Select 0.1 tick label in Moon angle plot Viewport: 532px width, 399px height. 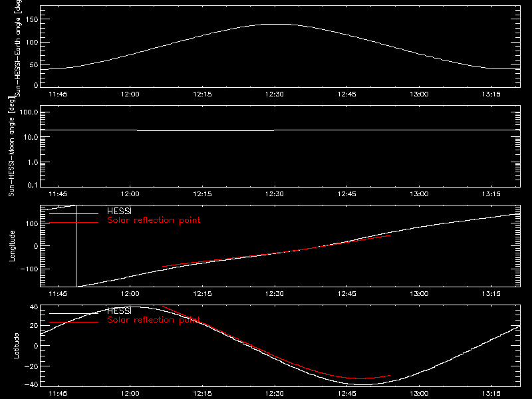[x=33, y=186]
